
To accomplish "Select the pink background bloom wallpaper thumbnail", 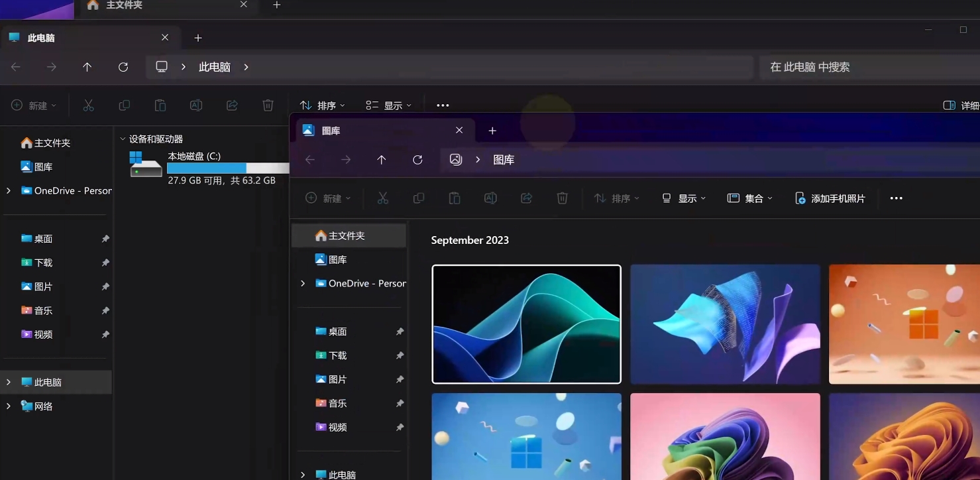I will point(726,436).
